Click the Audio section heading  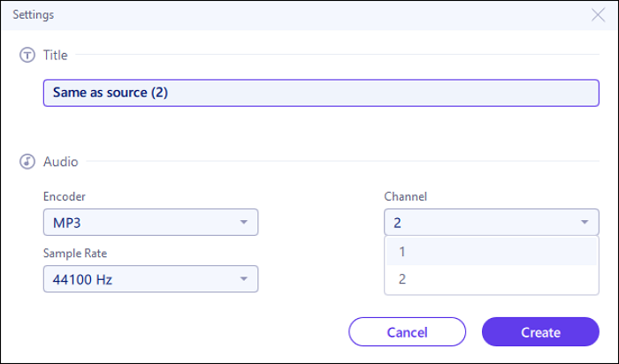[60, 162]
